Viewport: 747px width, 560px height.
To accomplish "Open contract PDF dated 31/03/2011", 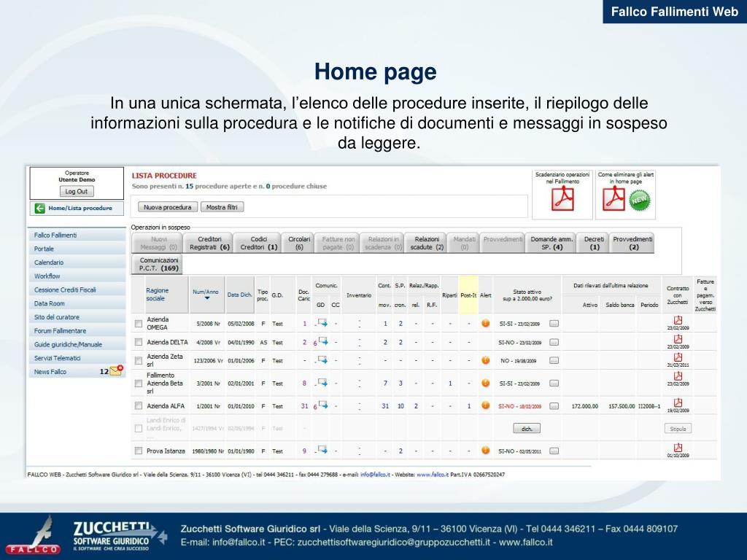I will click(x=678, y=357).
